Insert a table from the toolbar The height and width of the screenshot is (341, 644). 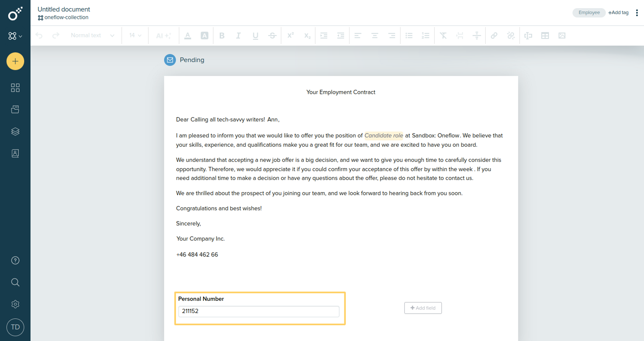(x=545, y=35)
